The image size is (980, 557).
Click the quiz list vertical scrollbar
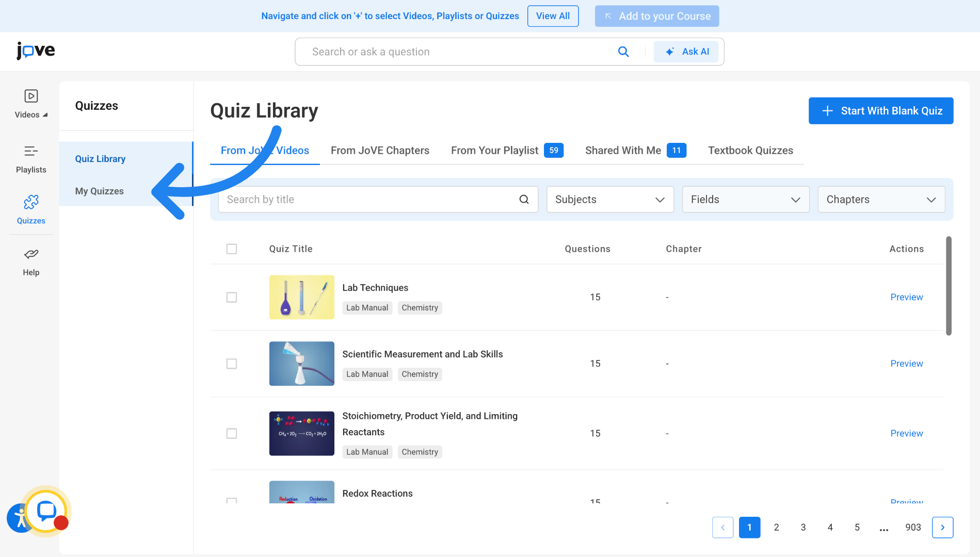(948, 286)
